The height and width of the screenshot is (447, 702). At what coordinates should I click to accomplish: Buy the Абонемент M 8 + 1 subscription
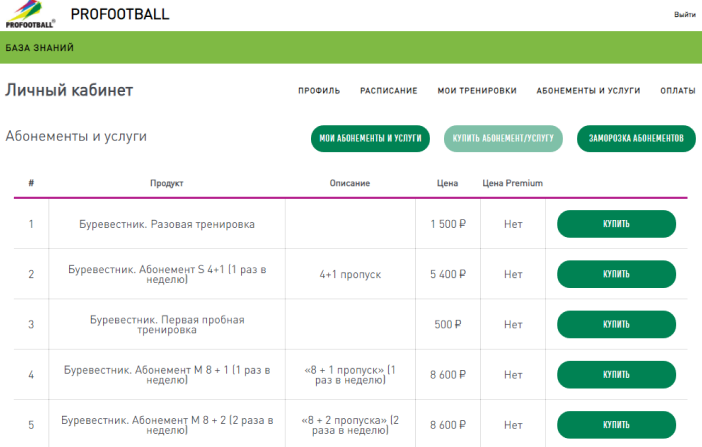point(616,375)
